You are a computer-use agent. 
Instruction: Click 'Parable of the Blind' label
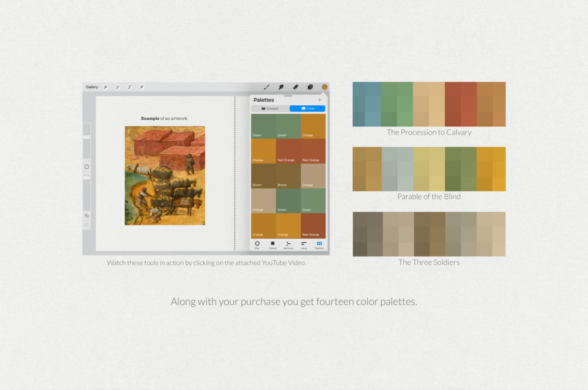429,196
